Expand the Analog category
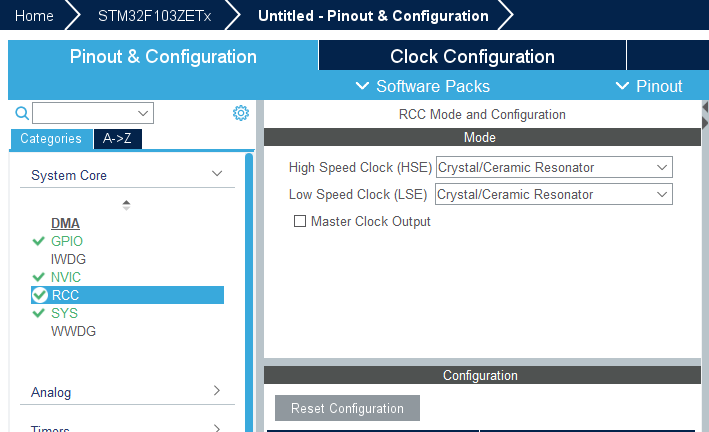709x432 pixels. pyautogui.click(x=217, y=390)
